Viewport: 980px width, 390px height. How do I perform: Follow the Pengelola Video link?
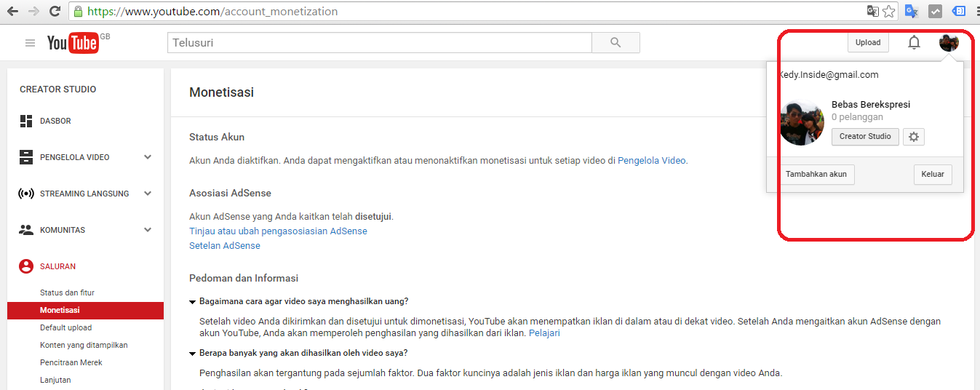point(651,161)
